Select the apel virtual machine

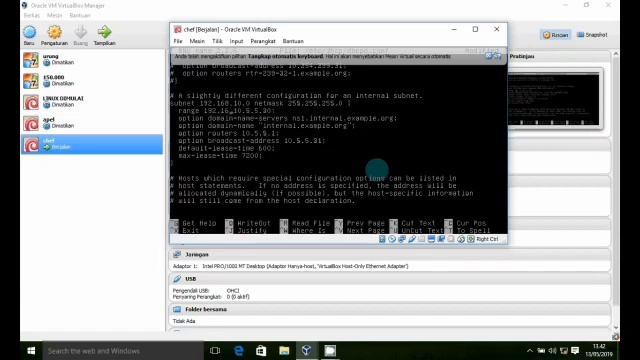pos(92,123)
